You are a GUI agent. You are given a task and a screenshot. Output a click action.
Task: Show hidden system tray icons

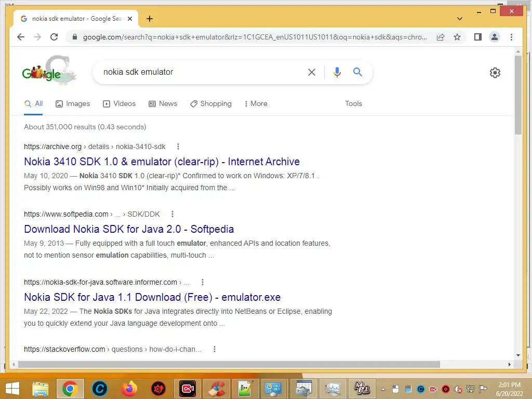[x=383, y=389]
